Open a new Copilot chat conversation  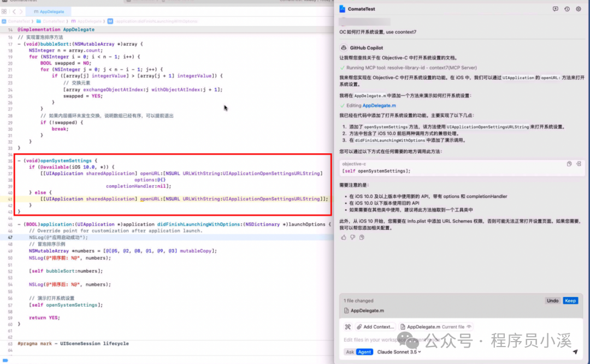pos(556,9)
